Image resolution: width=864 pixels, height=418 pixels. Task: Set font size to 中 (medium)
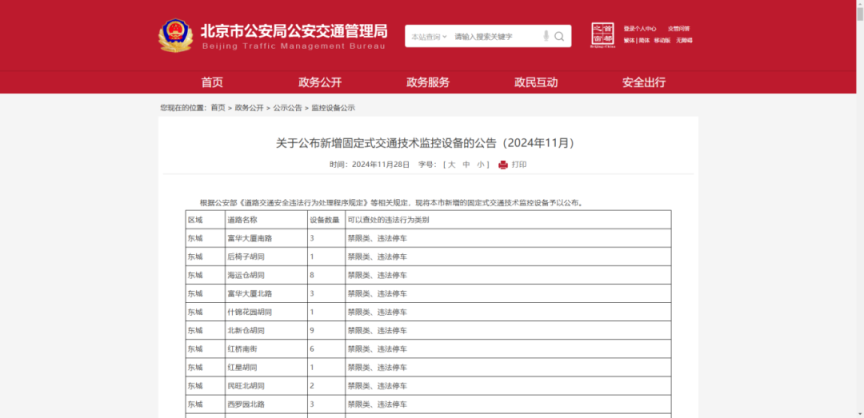(466, 164)
